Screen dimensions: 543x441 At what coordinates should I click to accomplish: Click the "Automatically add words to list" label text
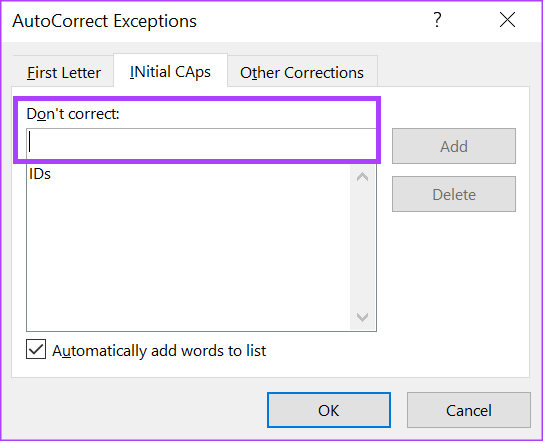[x=159, y=351]
